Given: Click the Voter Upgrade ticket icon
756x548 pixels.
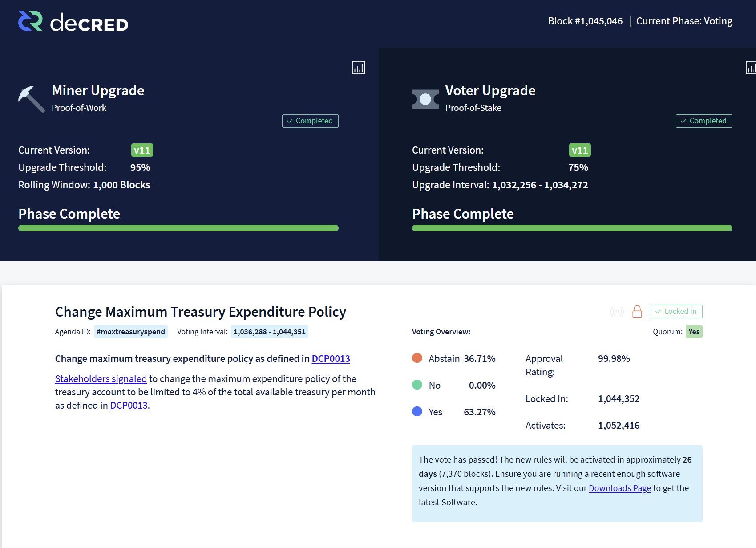Looking at the screenshot, I should point(425,99).
